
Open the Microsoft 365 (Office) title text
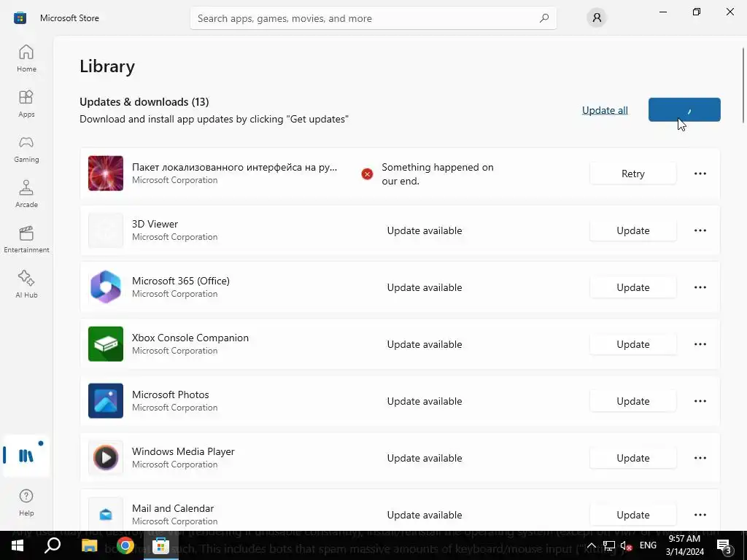[x=181, y=281]
